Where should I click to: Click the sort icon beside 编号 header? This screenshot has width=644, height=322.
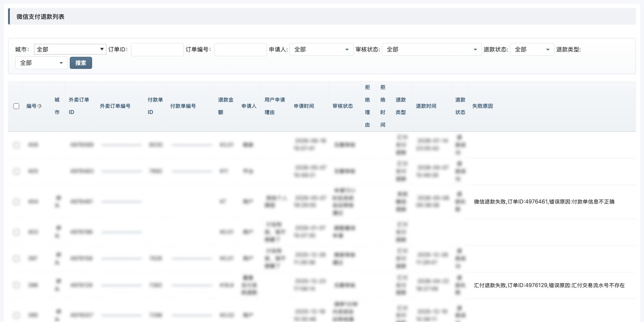point(39,106)
